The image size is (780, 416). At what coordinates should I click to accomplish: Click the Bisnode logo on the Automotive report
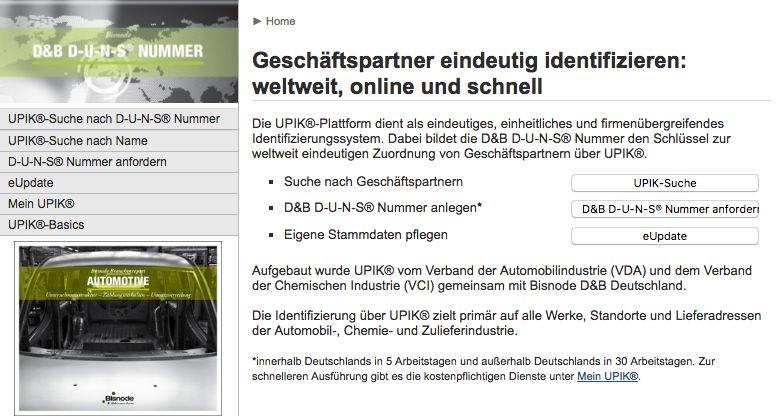click(x=119, y=399)
